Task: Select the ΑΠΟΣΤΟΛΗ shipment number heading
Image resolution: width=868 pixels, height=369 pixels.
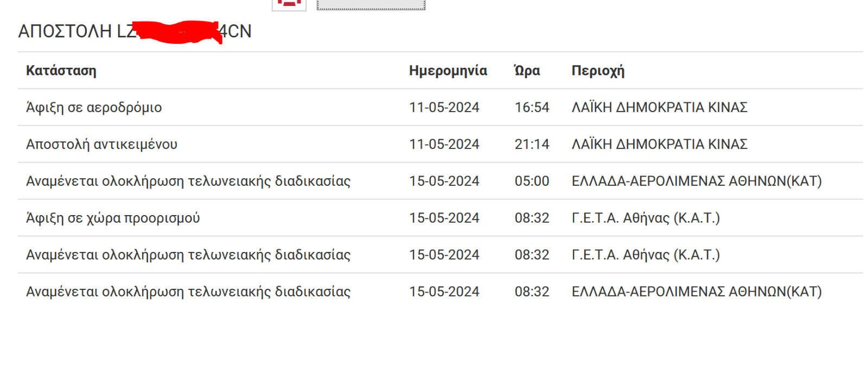Action: [x=135, y=31]
